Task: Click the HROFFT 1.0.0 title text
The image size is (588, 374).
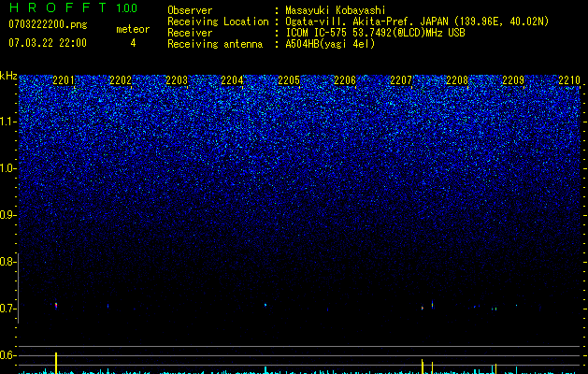Action: coord(73,7)
